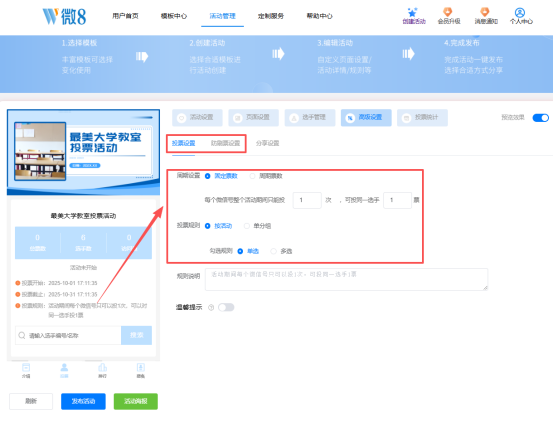Image resolution: width=553 pixels, height=421 pixels.
Task: Click the blue 发布活动 button
Action: point(83,401)
